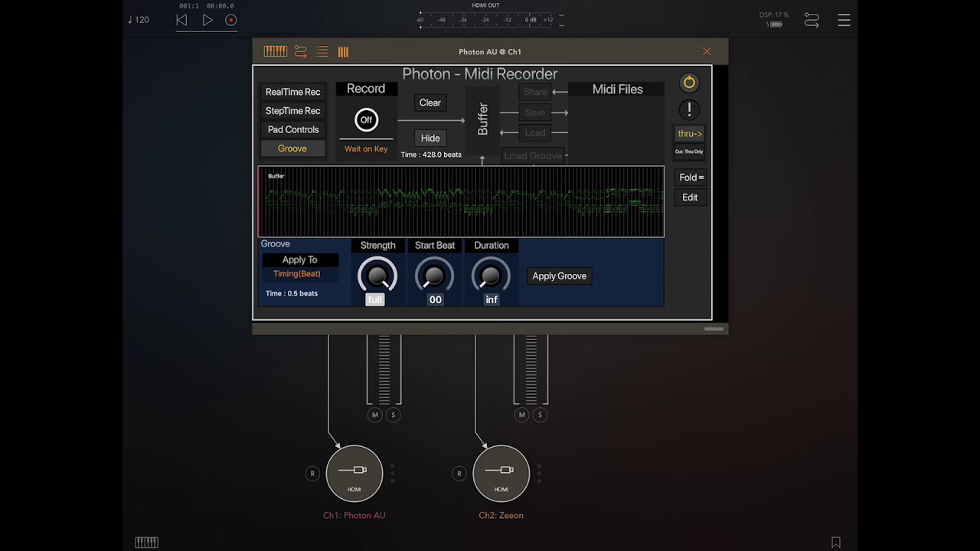Switch to the RealTime Rec tab
980x551 pixels.
pyautogui.click(x=292, y=92)
